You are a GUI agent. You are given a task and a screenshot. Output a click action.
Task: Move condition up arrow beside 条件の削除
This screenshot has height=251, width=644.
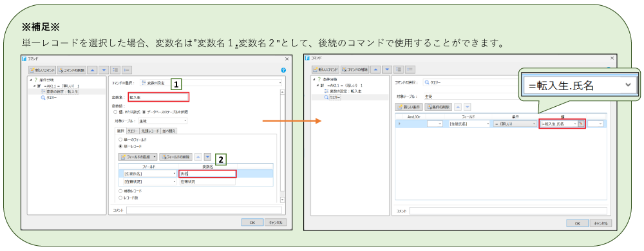point(459,107)
